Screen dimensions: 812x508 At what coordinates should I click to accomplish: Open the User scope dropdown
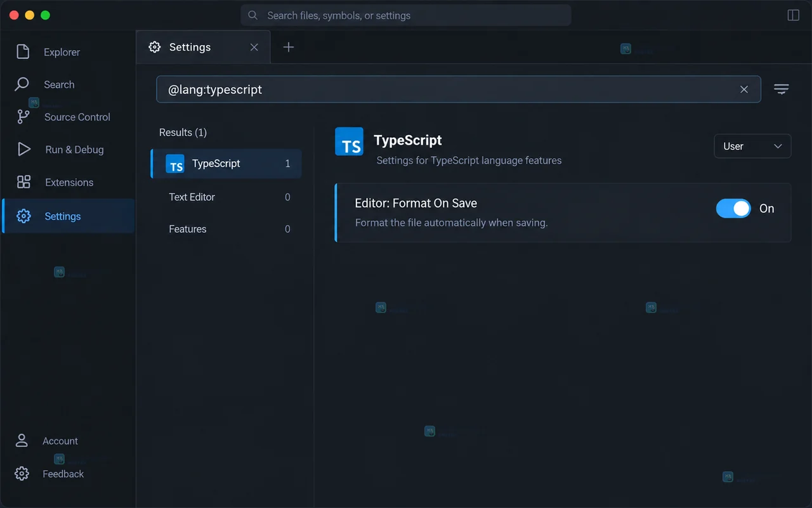pyautogui.click(x=752, y=146)
